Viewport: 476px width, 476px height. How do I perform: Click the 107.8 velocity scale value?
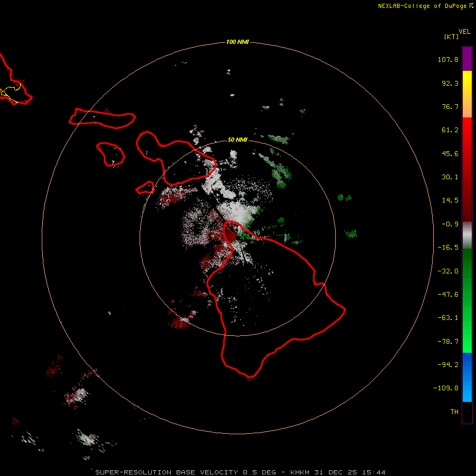pyautogui.click(x=448, y=59)
